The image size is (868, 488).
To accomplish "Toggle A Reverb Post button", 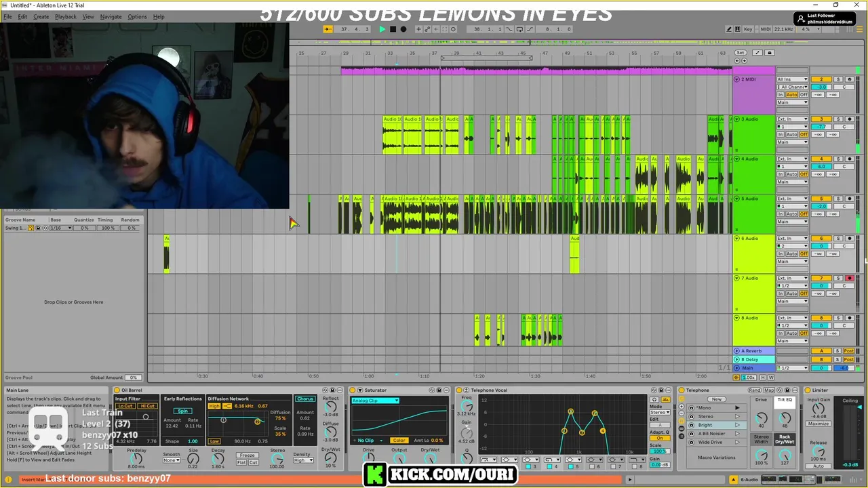I will tap(848, 351).
